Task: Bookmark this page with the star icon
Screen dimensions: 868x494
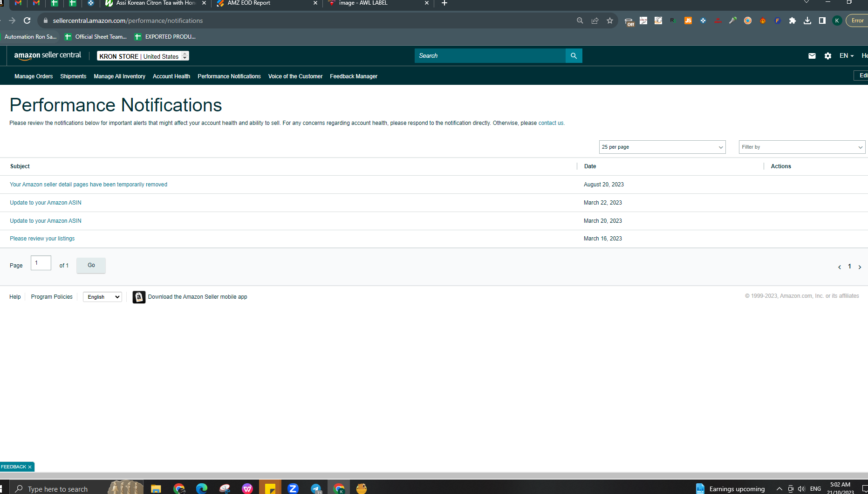Action: (610, 21)
